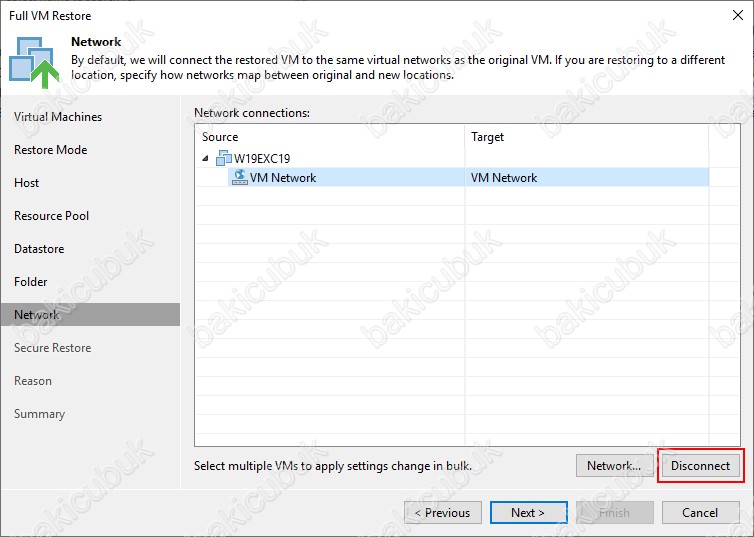Select the Network step in sidebar
The width and height of the screenshot is (754, 537).
90,315
